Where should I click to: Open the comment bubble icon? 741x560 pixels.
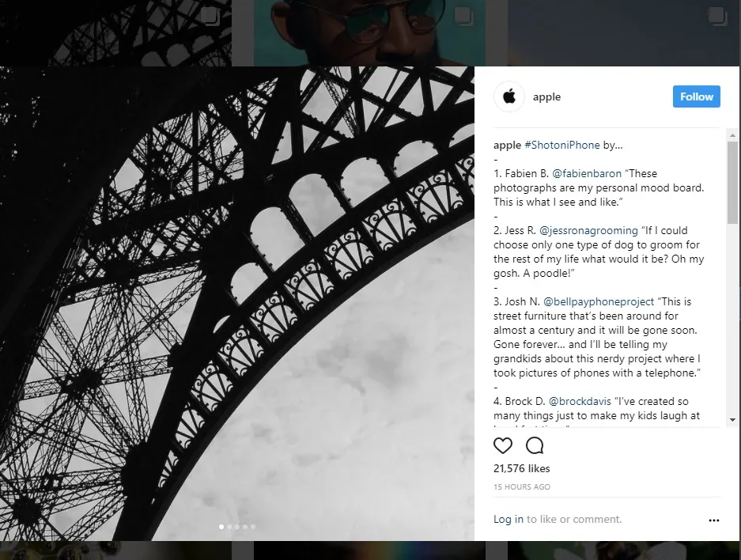(x=535, y=445)
